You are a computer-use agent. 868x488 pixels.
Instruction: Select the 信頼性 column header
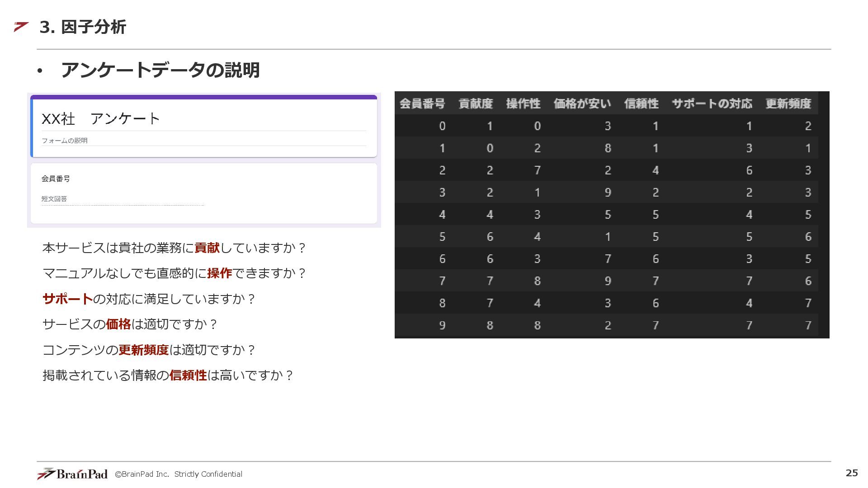coord(641,104)
